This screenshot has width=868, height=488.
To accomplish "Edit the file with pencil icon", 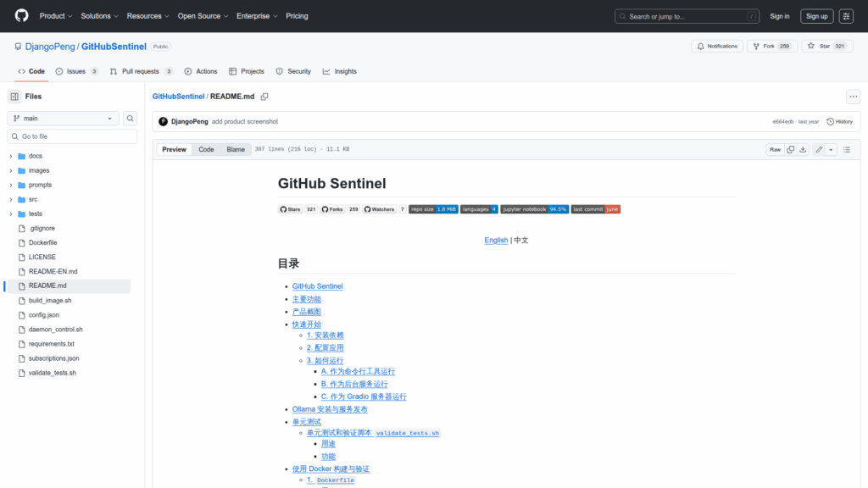I will (819, 149).
